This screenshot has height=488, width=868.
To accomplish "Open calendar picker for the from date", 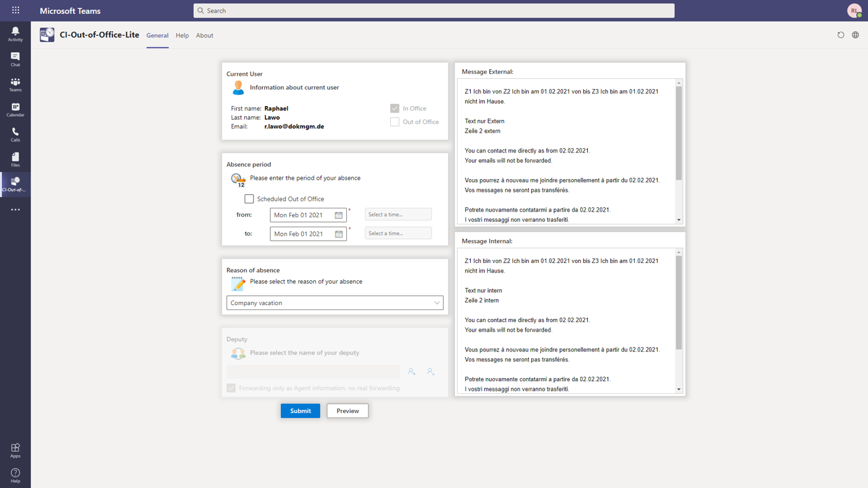I will 339,215.
